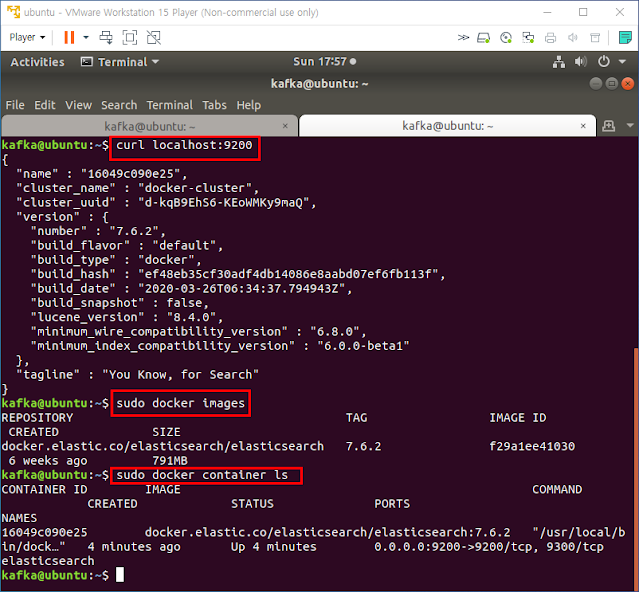639x592 pixels.
Task: Close the second active kafka@ubuntu tab
Action: (583, 126)
